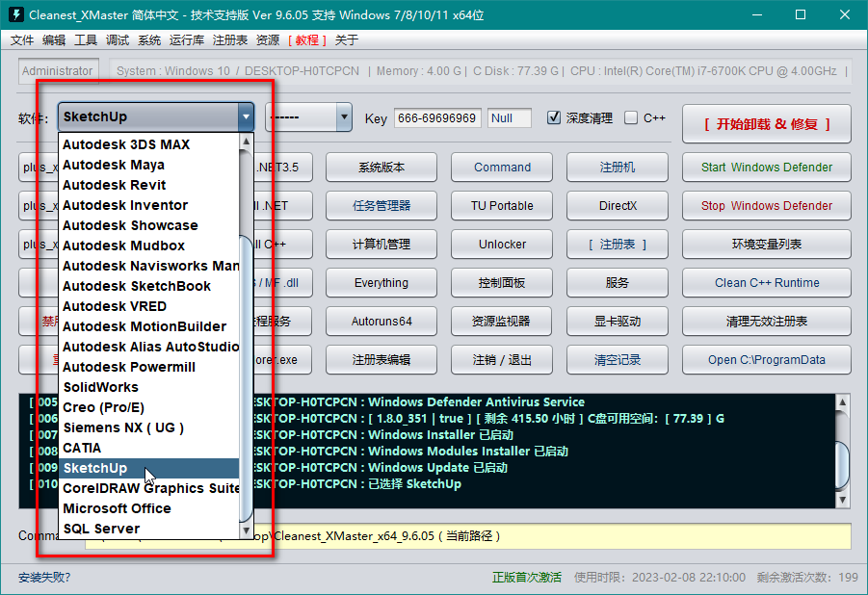Screen dimensions: 868x595
Task: Open the 文件 menu
Action: (22, 39)
